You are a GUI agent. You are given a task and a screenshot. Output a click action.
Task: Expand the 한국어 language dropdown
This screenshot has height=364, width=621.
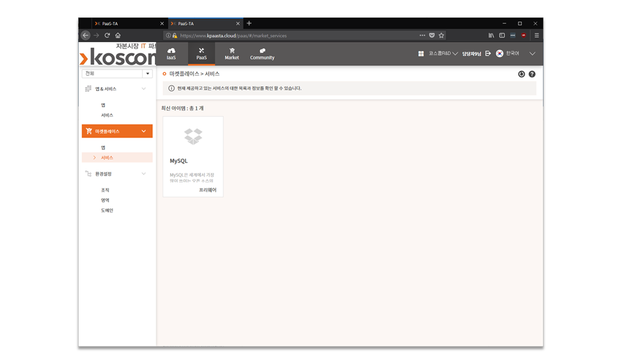[533, 54]
